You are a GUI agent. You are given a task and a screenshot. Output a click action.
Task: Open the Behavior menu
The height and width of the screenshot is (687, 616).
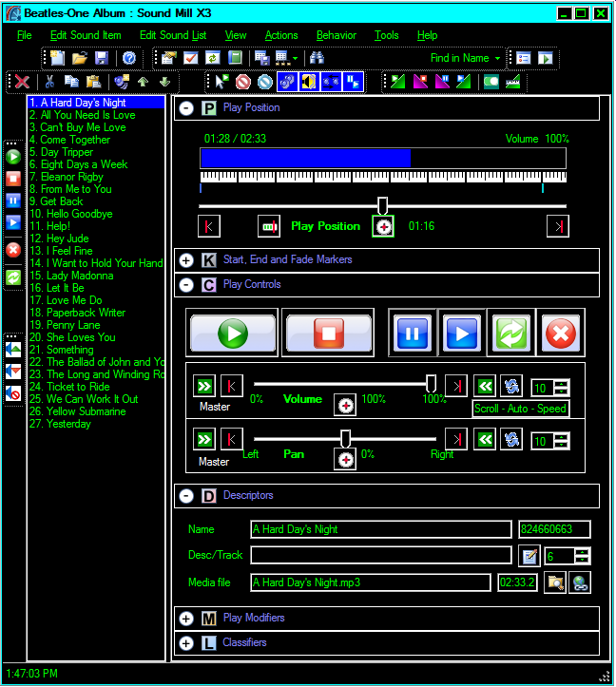coord(337,35)
